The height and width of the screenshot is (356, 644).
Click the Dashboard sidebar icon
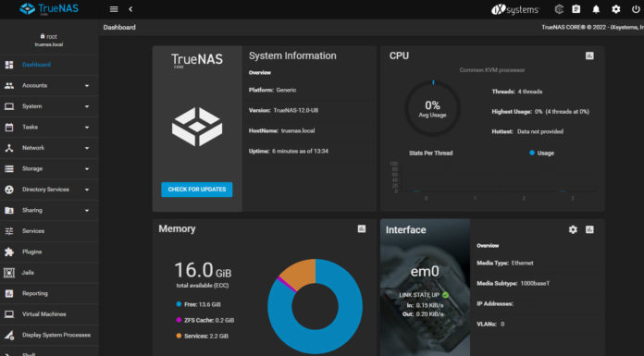pos(9,65)
